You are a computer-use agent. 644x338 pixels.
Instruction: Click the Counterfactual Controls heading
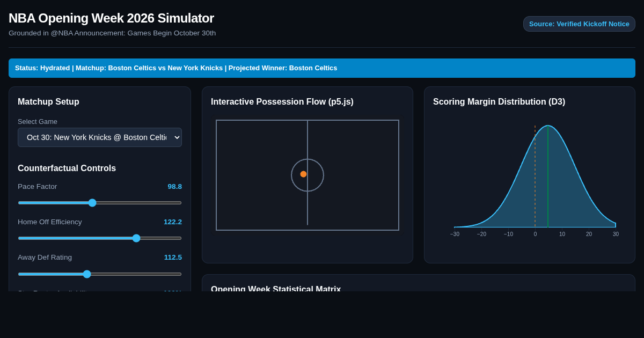tap(67, 168)
